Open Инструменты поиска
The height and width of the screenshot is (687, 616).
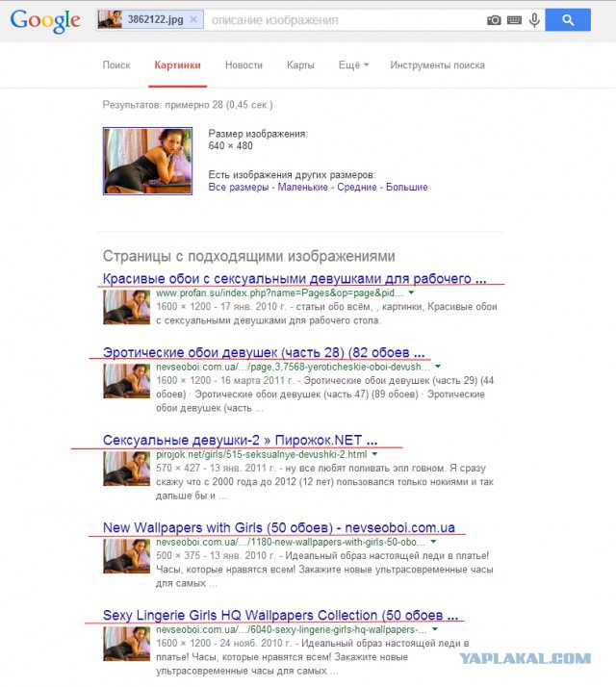(438, 65)
